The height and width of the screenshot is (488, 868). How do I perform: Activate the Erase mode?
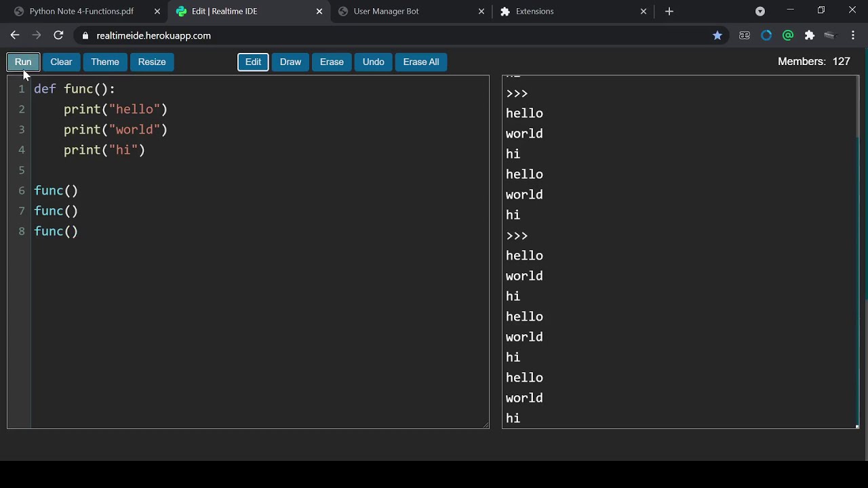click(x=332, y=62)
